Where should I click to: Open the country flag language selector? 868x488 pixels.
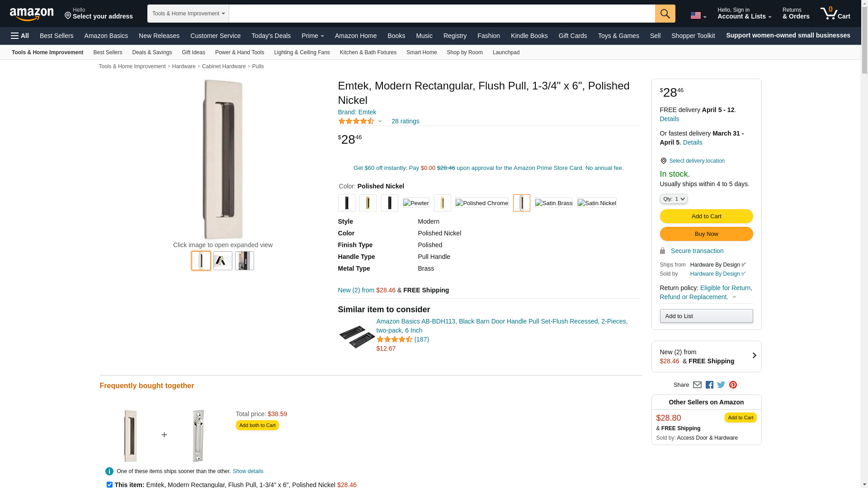pos(698,16)
